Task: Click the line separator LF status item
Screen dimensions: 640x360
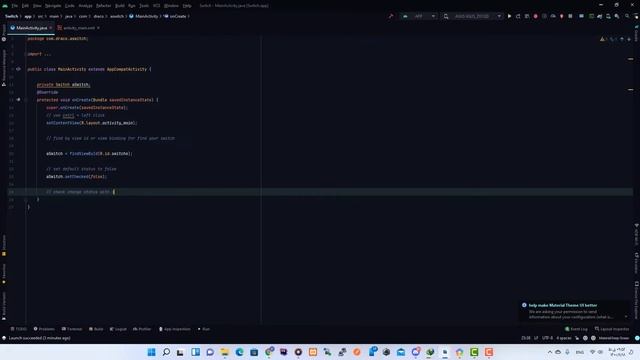Action: coord(536,338)
